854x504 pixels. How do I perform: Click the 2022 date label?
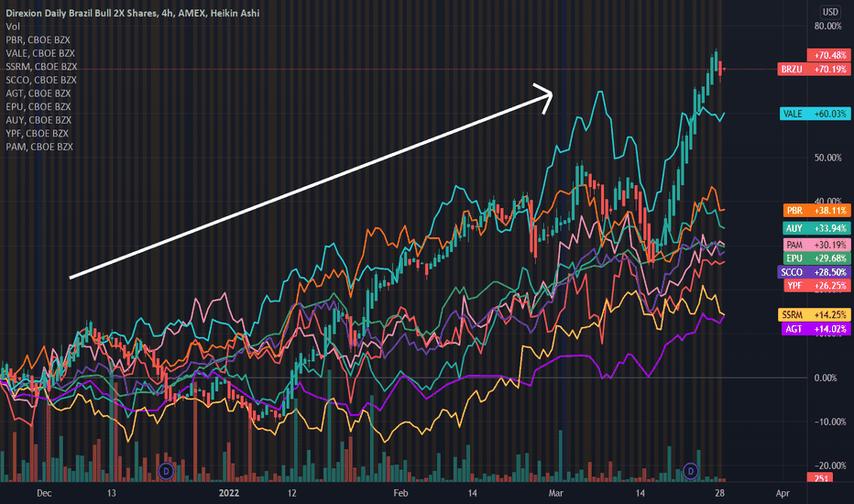tap(229, 493)
